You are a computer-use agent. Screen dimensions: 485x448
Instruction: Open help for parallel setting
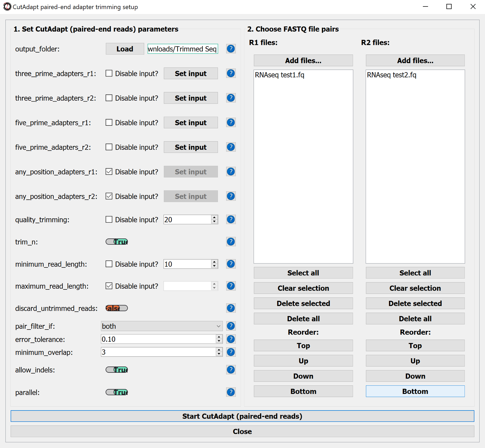click(x=231, y=392)
